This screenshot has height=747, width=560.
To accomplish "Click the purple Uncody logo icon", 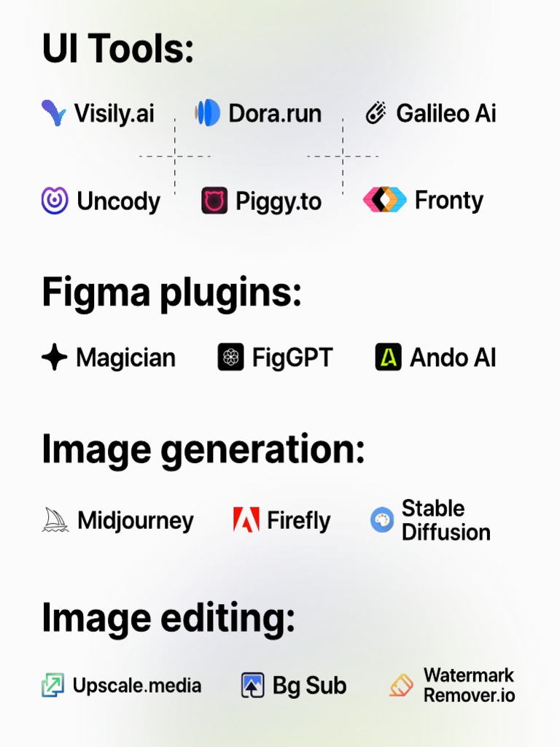I will 55,201.
